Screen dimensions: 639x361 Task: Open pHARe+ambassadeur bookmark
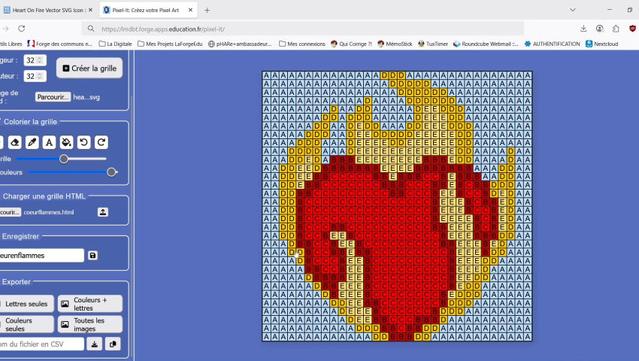(x=240, y=44)
